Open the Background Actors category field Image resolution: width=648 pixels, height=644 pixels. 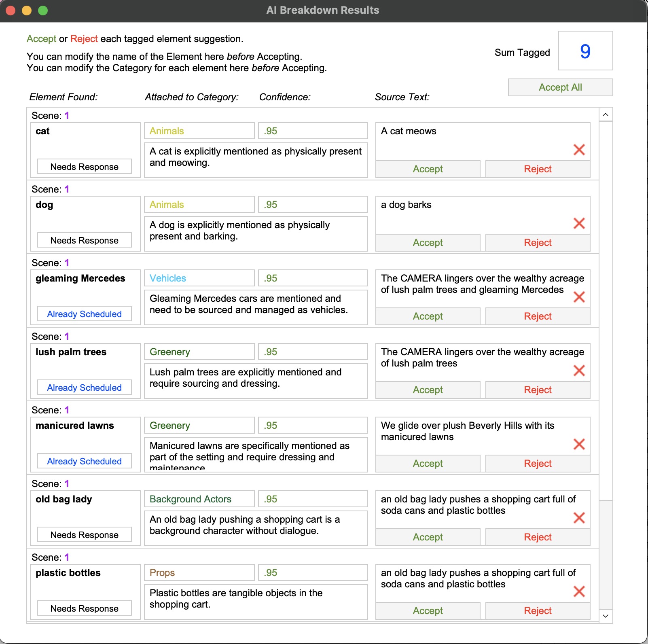point(199,499)
